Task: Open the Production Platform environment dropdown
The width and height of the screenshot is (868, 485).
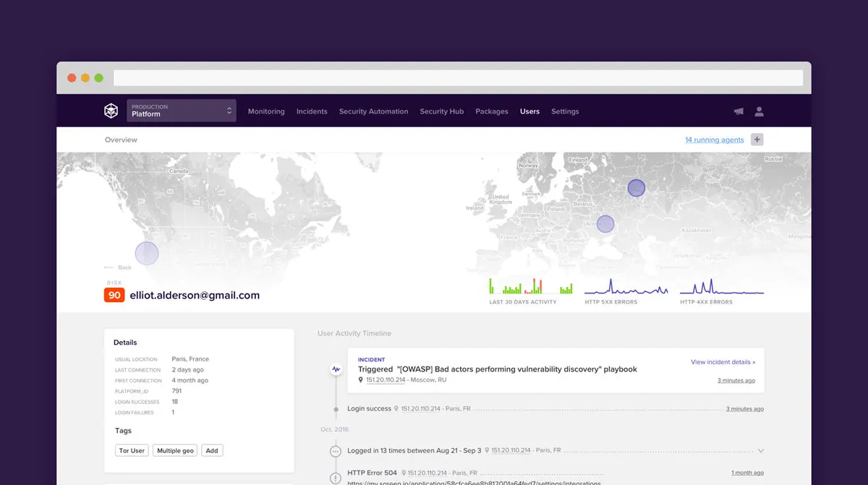Action: point(181,111)
